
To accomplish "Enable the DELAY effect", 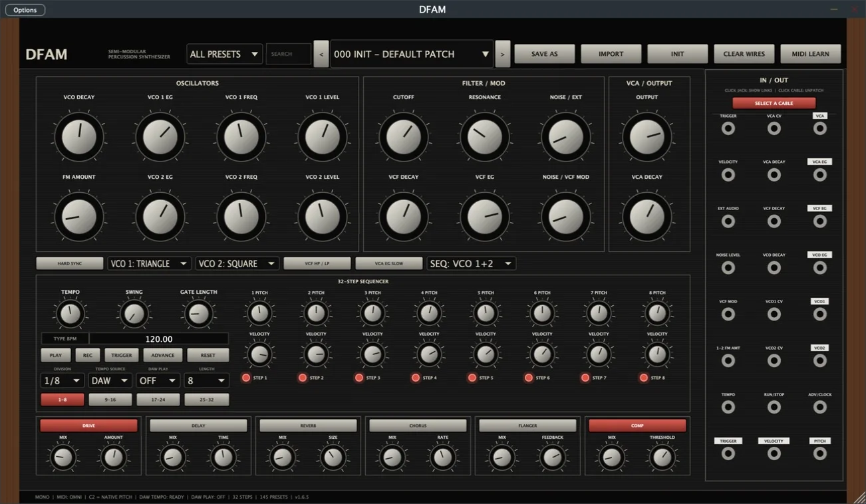I will (x=198, y=426).
